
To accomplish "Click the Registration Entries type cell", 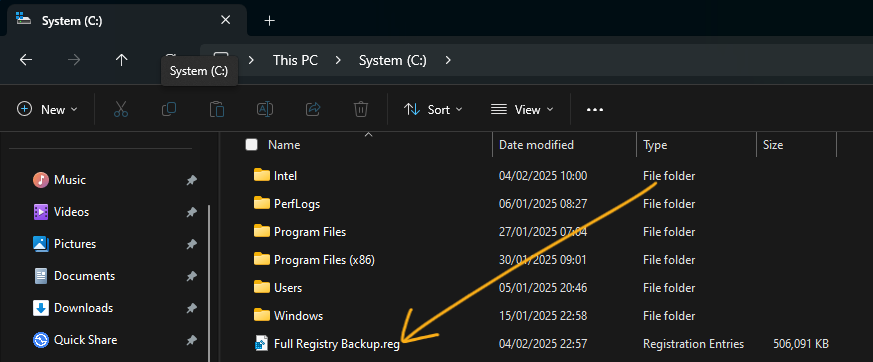I will coord(693,344).
